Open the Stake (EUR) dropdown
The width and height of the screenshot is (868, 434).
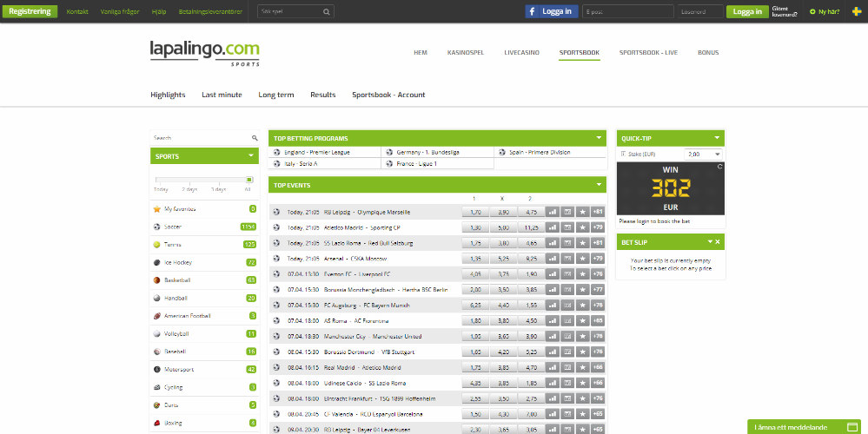click(x=703, y=155)
